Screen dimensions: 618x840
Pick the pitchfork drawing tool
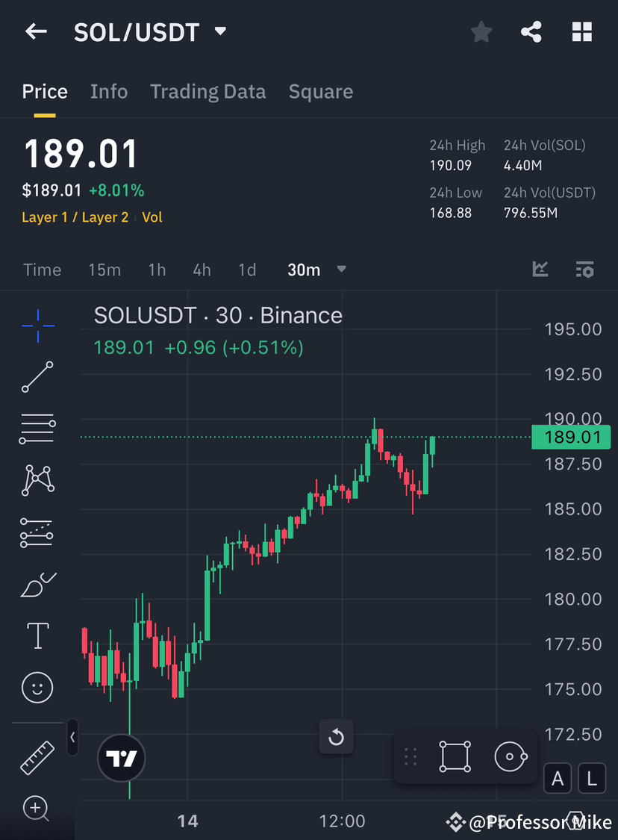coord(37,532)
